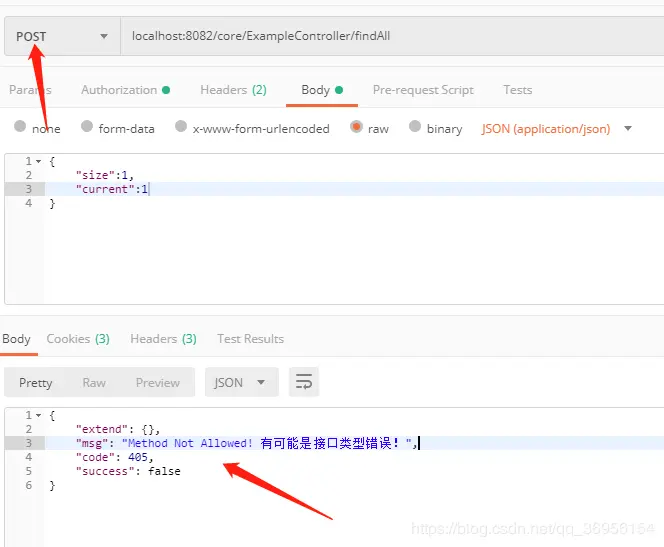This screenshot has height=547, width=664.
Task: Select the Pretty response view
Action: pos(36,383)
